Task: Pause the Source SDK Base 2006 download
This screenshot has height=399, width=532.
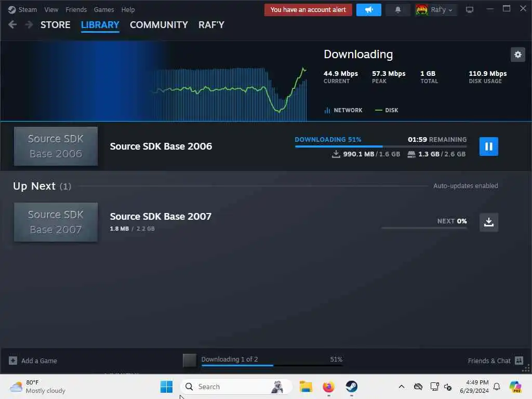Action: pyautogui.click(x=488, y=146)
